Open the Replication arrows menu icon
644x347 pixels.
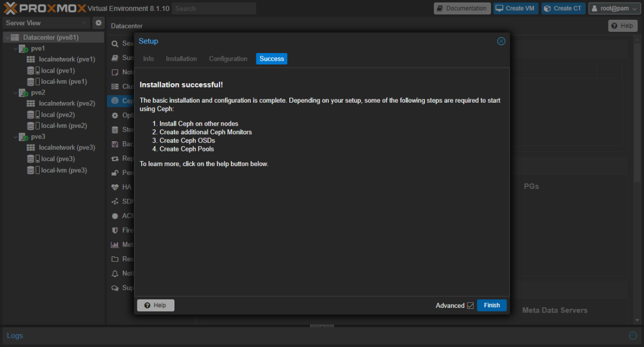115,158
